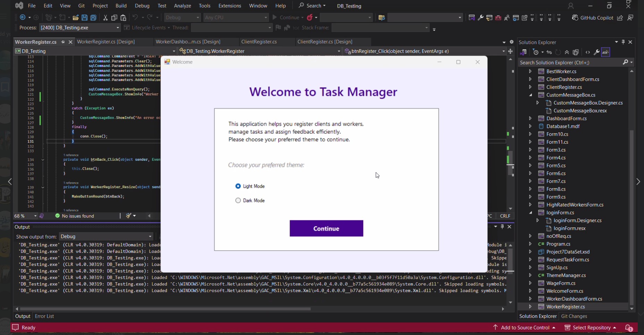This screenshot has height=335, width=644.
Task: Click Show All Files icon in Solution Explorer
Action: click(576, 52)
